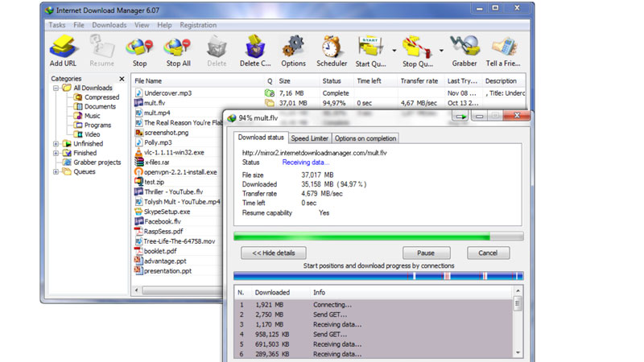Viewport: 644px width, 362px height.
Task: Open the Registration menu
Action: pyautogui.click(x=198, y=25)
